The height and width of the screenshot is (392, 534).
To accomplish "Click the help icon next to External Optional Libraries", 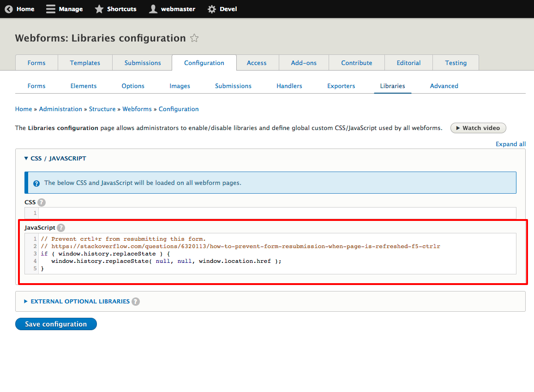I will pyautogui.click(x=136, y=301).
